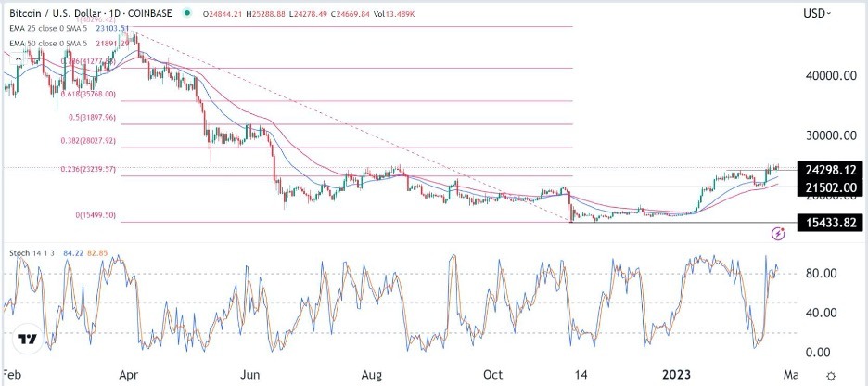Click the Jun label on time axis
This screenshot has height=386, width=868.
(x=252, y=376)
